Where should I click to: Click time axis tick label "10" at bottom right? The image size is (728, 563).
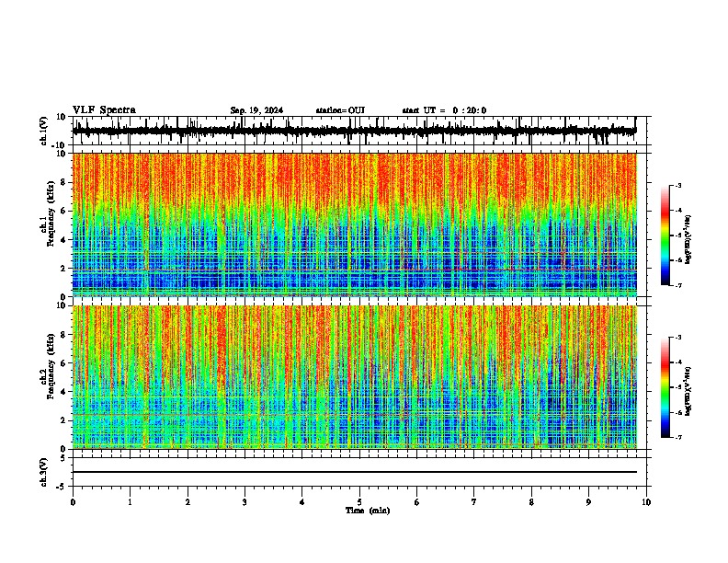coord(646,502)
